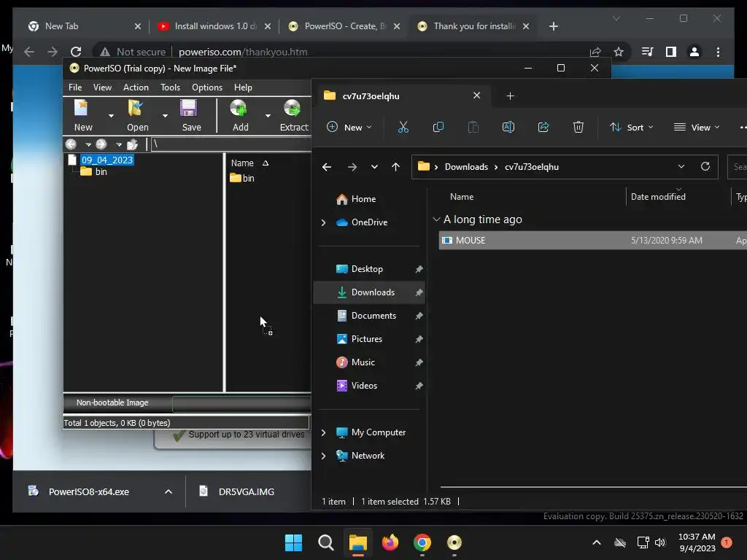Open the File menu in PowerISO
The width and height of the screenshot is (747, 560).
click(x=75, y=87)
